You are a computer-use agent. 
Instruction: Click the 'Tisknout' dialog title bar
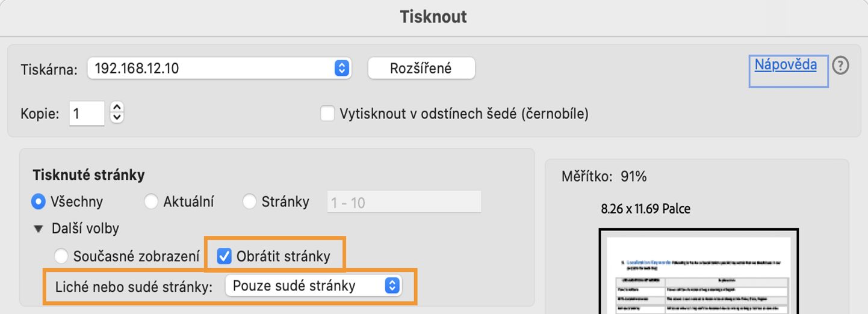coord(433,17)
